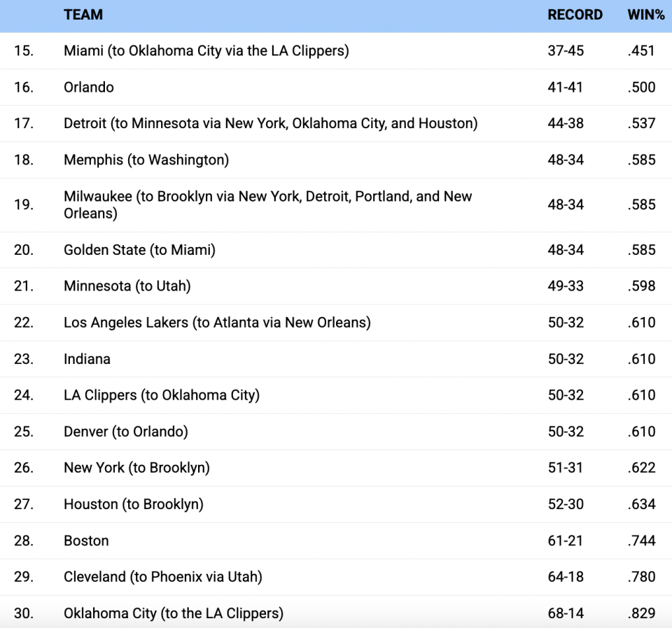
Task: Click the 37-45 record in Miami's row
Action: (566, 50)
